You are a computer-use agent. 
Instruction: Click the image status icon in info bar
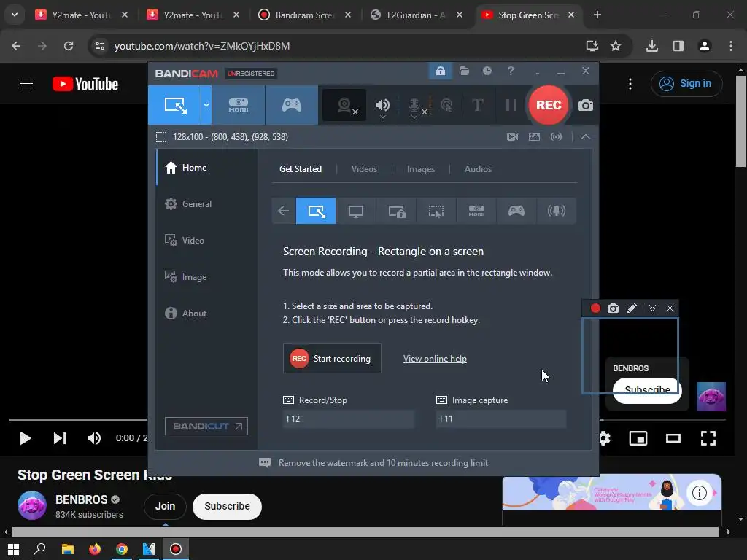pyautogui.click(x=534, y=137)
